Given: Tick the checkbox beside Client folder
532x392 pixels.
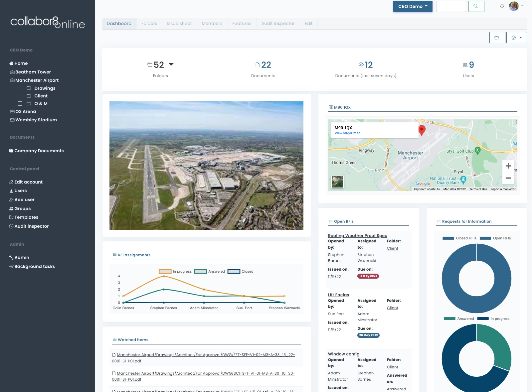Looking at the screenshot, I should point(20,96).
